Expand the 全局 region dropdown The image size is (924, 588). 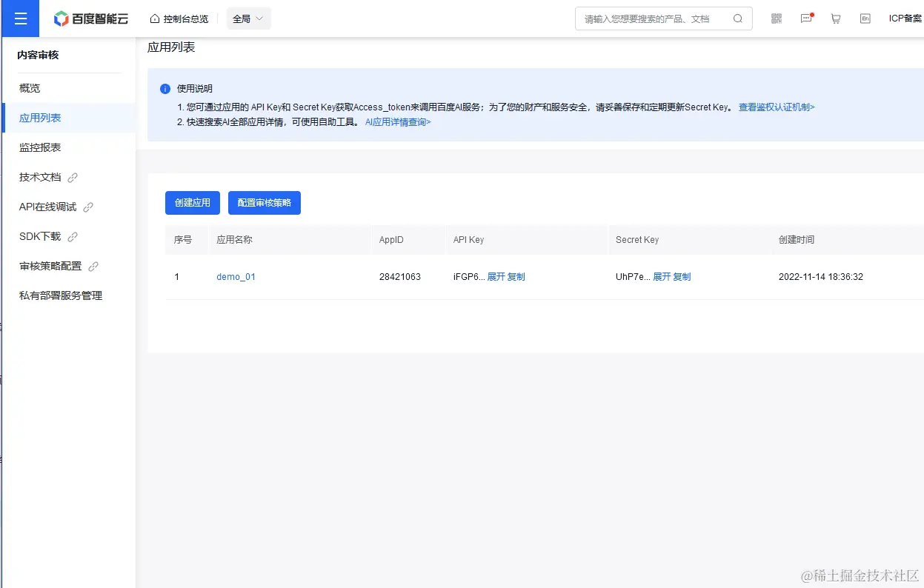[x=248, y=19]
